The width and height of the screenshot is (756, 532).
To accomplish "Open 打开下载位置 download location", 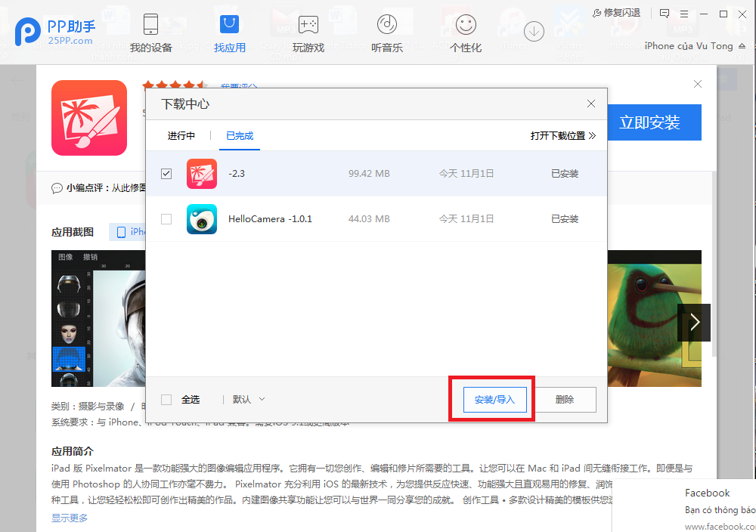I will pos(563,136).
